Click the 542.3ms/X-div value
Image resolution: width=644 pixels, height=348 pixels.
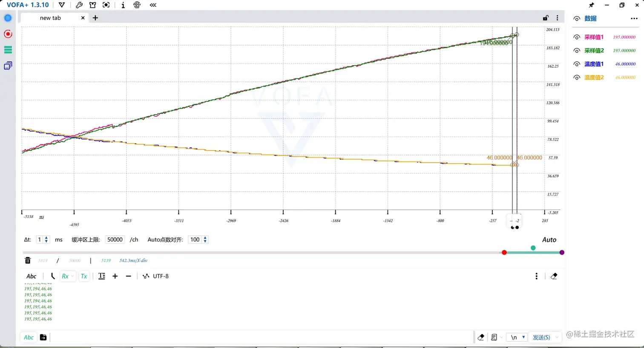(x=133, y=260)
